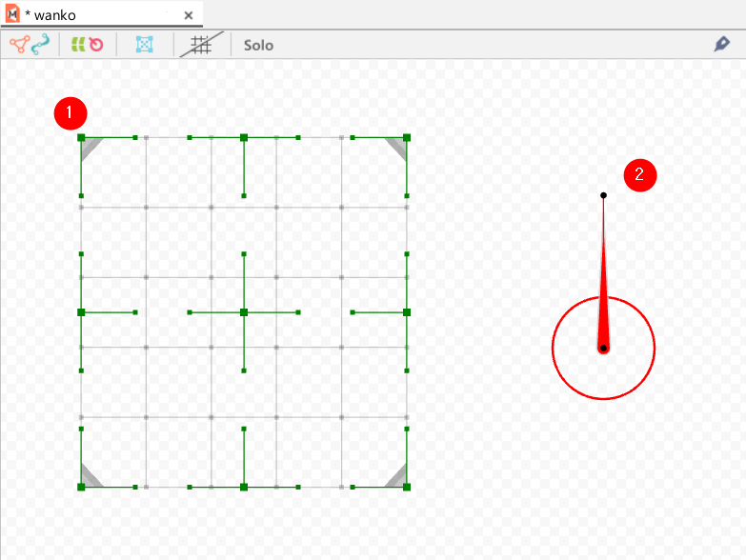This screenshot has height=560, width=746.
Task: Click the orange model file icon on wanko tab
Action: pos(12,13)
